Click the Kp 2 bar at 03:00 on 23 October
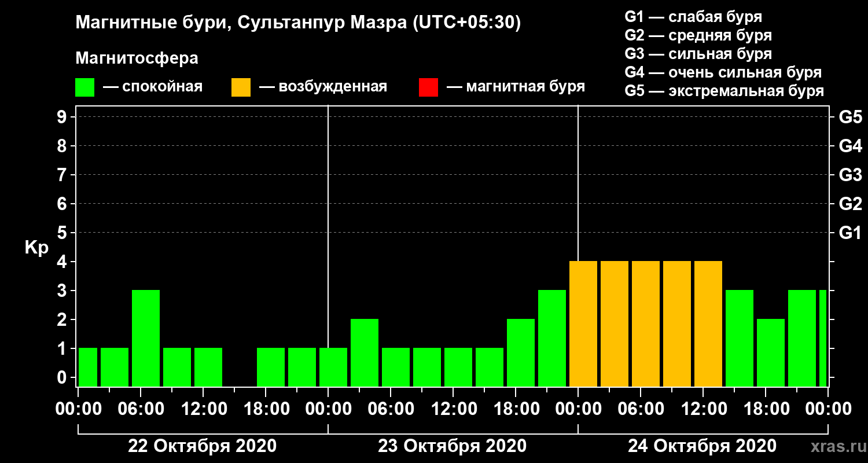The width and height of the screenshot is (868, 463). click(x=365, y=352)
